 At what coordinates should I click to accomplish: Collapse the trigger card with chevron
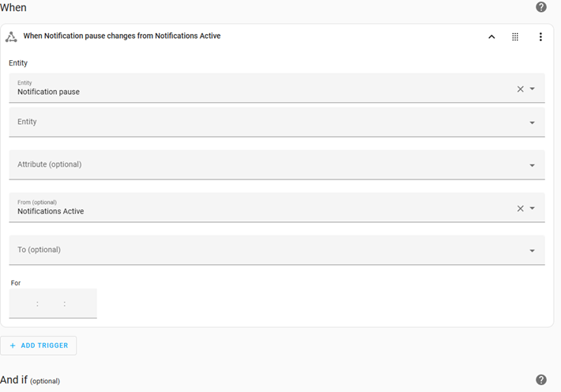pos(491,36)
